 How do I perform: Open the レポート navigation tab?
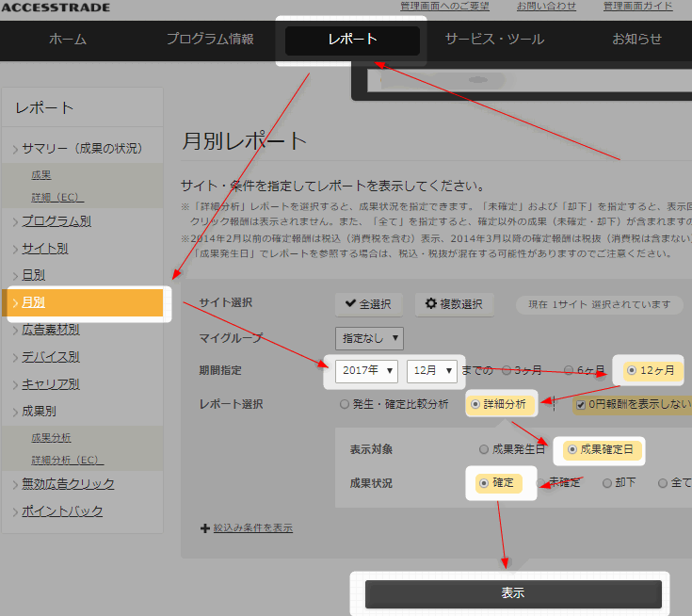352,40
